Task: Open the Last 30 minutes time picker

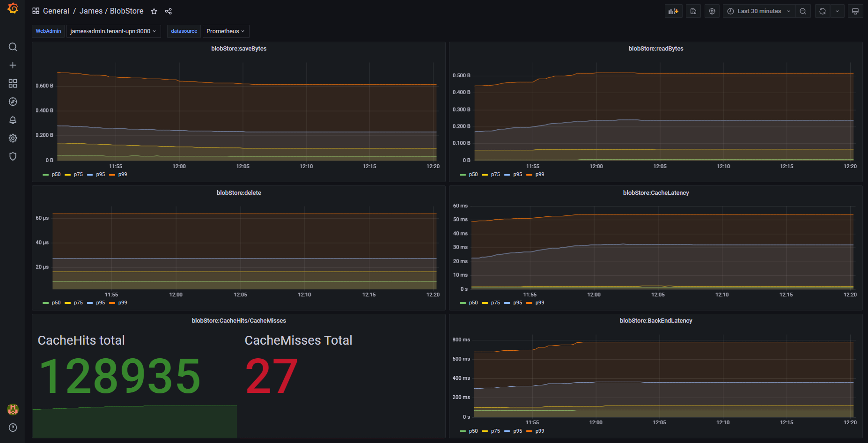Action: 759,11
